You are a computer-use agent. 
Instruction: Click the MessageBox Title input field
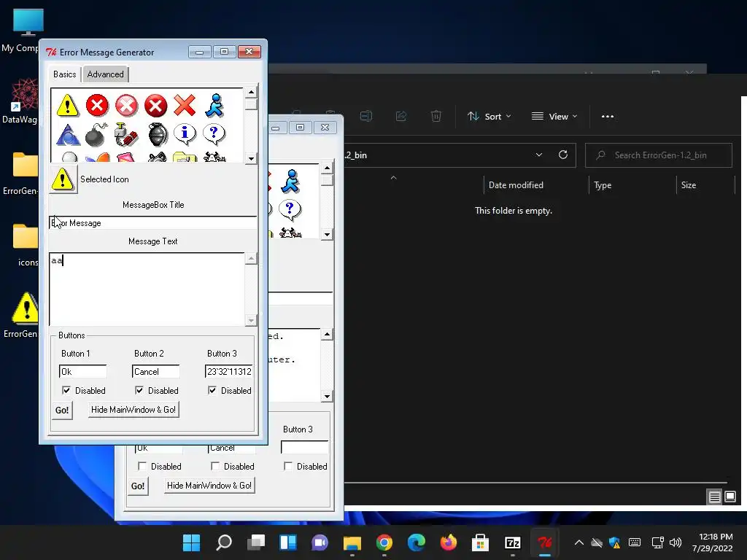[153, 223]
